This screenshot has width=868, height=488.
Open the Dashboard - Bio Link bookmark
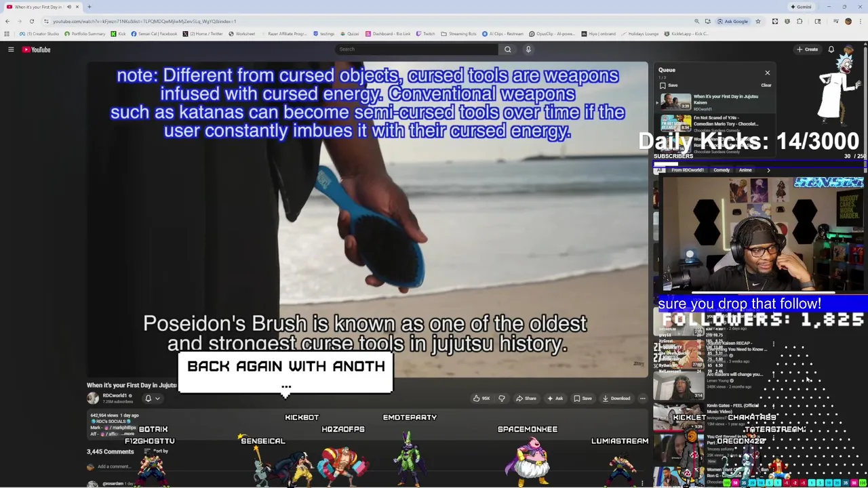pos(388,34)
